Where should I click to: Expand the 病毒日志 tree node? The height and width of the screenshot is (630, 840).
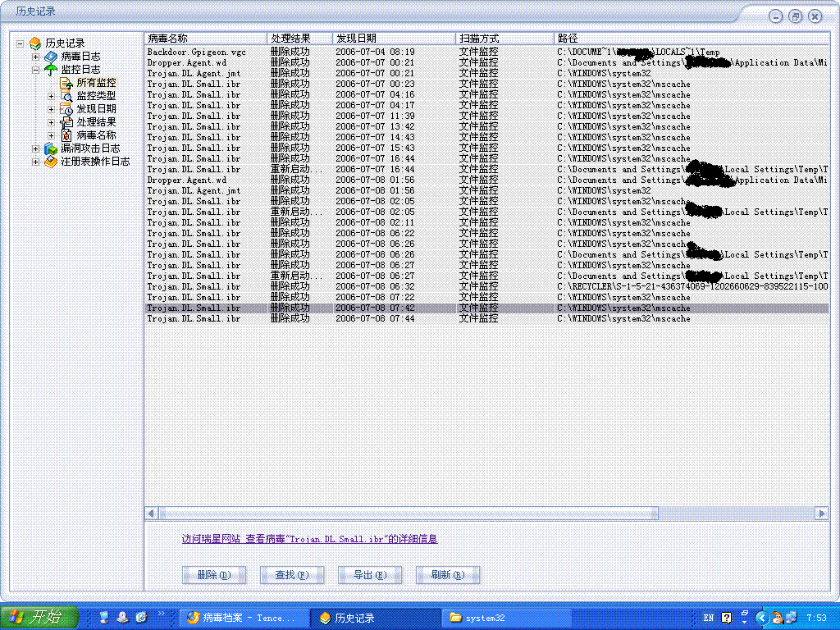click(x=35, y=57)
